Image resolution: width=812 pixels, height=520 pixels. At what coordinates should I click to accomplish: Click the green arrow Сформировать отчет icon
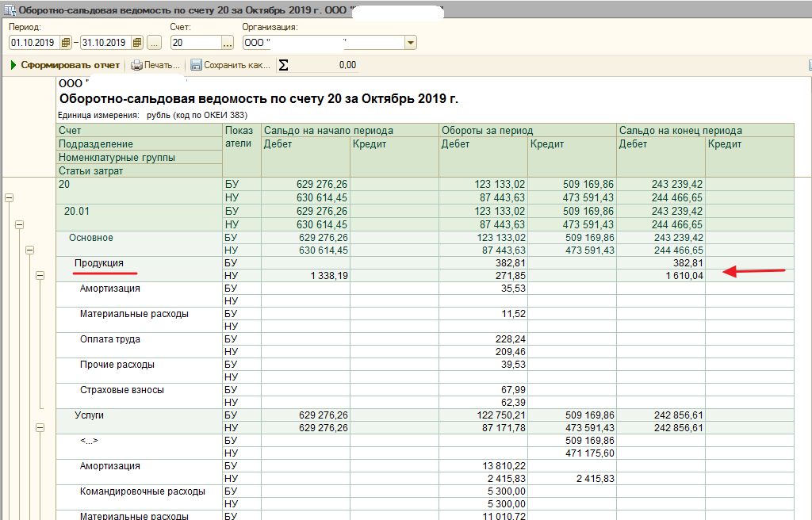13,65
